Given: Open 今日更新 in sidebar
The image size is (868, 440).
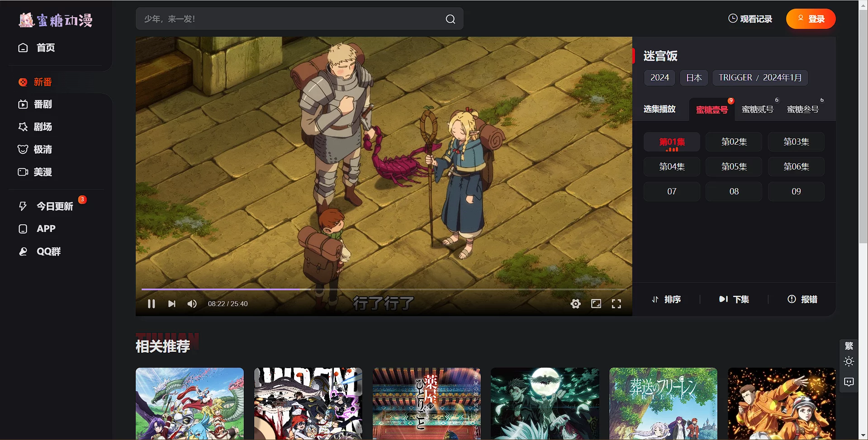Looking at the screenshot, I should (54, 207).
